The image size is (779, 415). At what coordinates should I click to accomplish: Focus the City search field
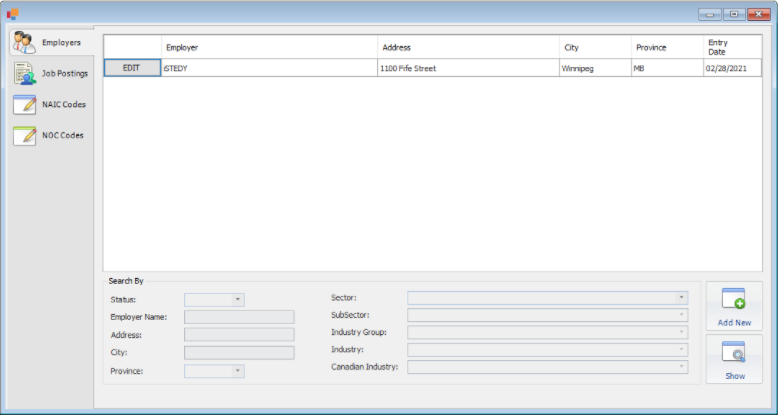239,352
